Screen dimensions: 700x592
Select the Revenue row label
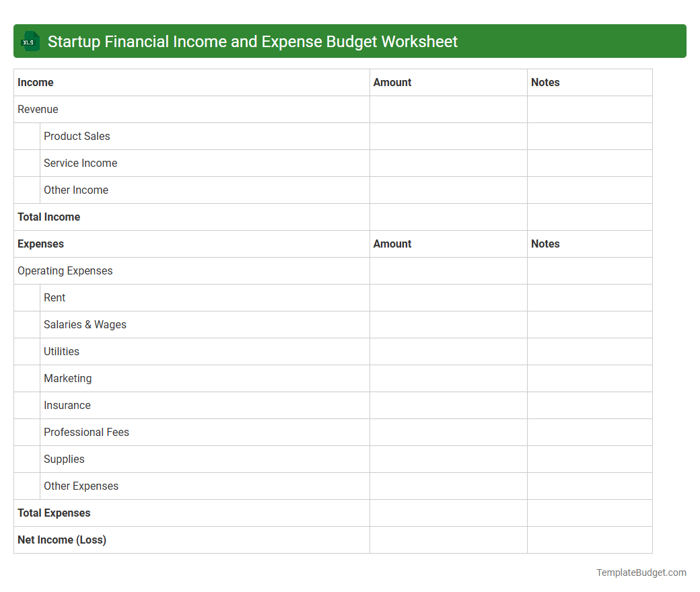[38, 109]
